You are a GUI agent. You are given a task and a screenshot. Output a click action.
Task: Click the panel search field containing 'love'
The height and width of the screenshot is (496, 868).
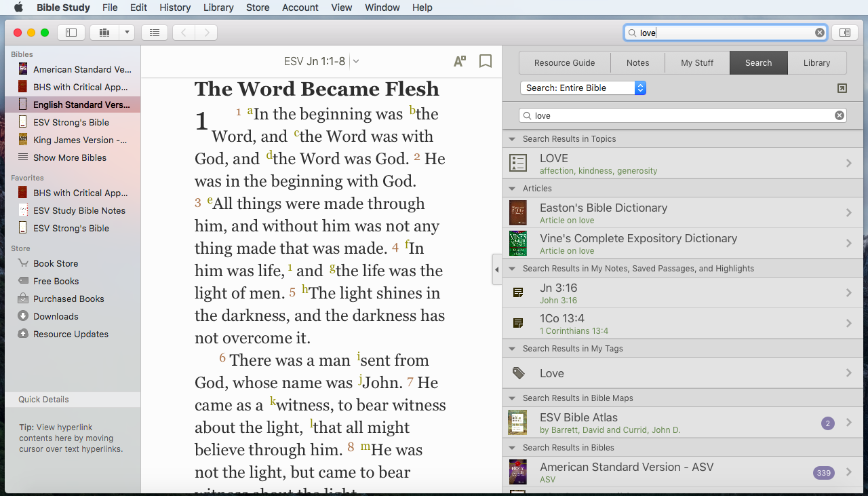(x=683, y=115)
